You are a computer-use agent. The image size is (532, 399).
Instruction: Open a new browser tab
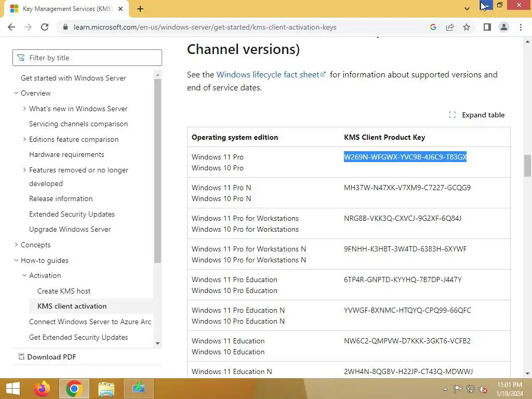click(140, 9)
